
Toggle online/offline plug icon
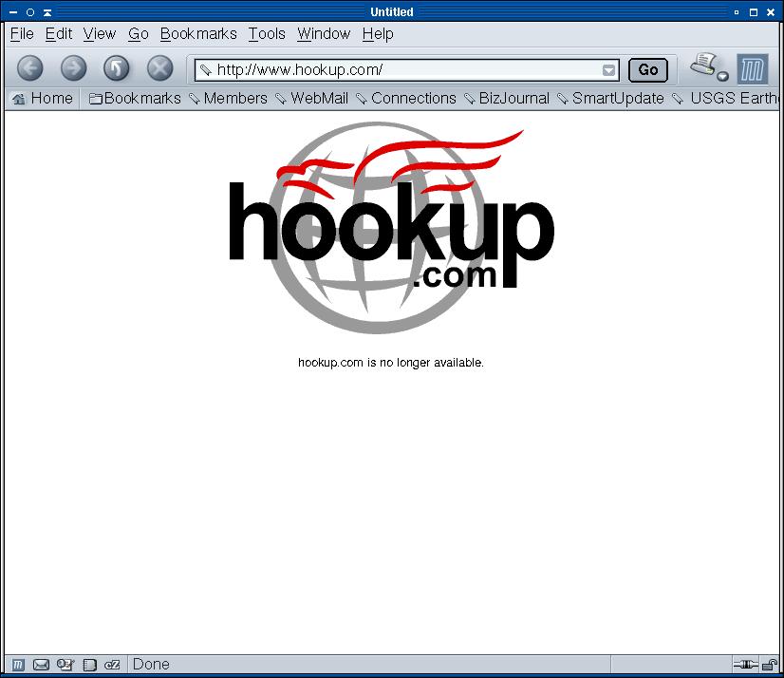[x=745, y=665]
